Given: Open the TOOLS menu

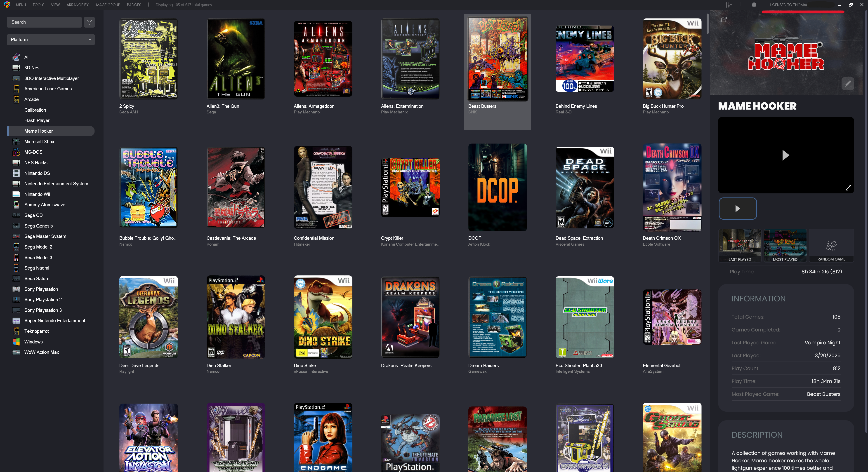Looking at the screenshot, I should pos(38,5).
